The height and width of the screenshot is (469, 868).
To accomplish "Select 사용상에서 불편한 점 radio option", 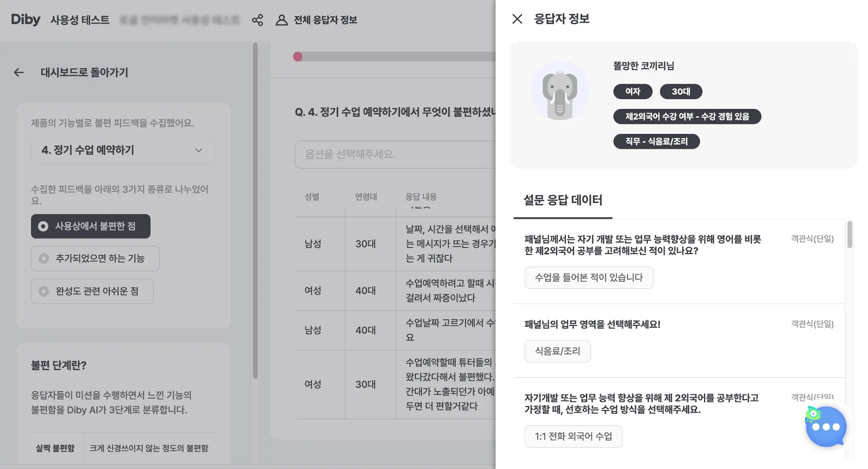I will [x=91, y=226].
